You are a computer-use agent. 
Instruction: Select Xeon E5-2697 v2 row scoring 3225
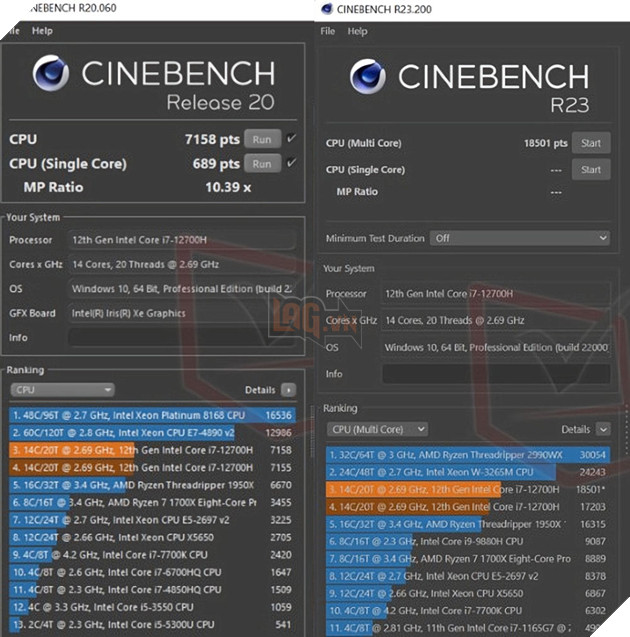[152, 520]
